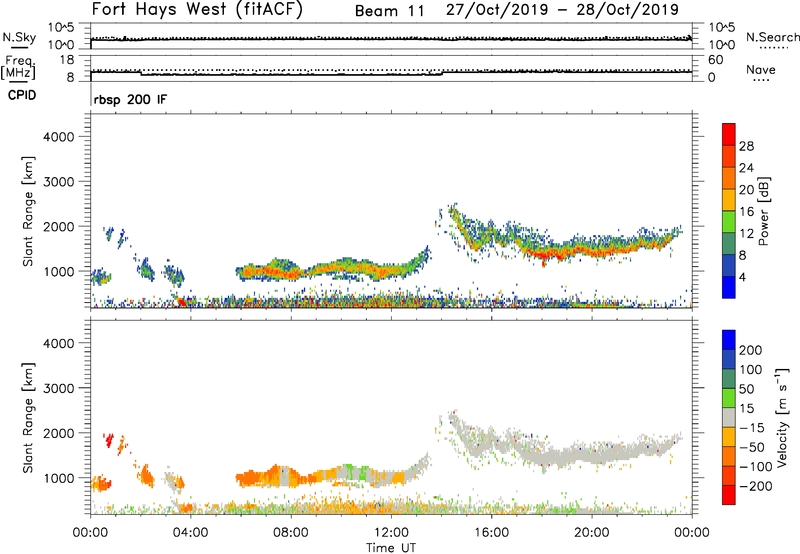Click the frequency line in the Freq panel

[391, 74]
